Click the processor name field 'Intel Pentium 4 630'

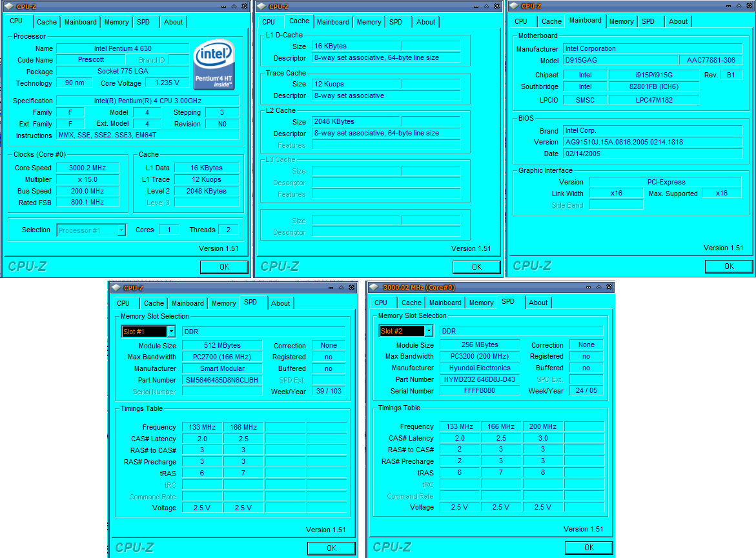123,48
